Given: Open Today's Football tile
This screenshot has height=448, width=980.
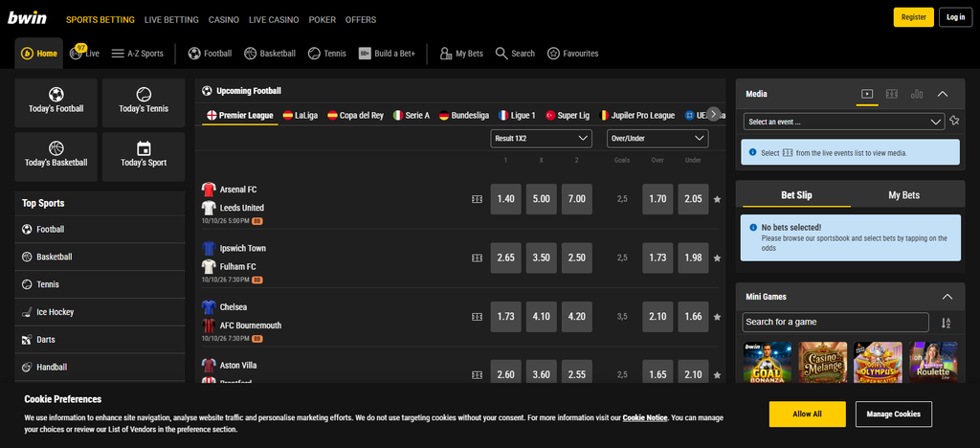Looking at the screenshot, I should coord(56,103).
